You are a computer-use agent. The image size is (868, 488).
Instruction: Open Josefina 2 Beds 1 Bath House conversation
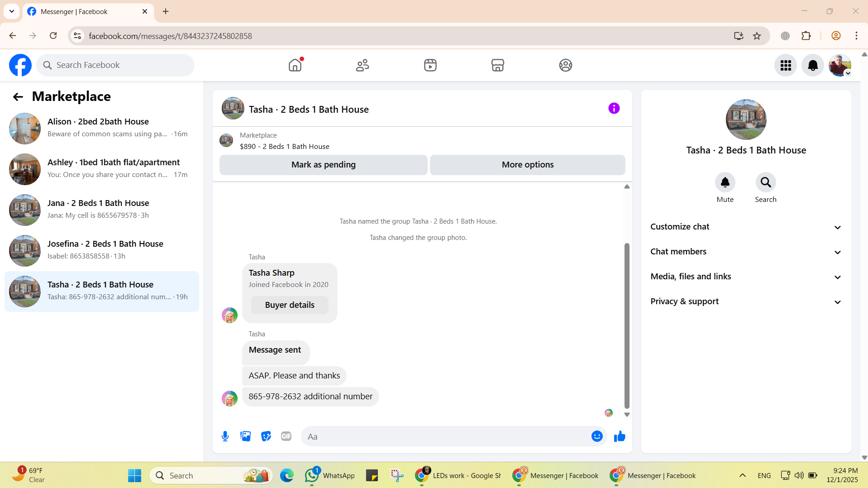[102, 250]
